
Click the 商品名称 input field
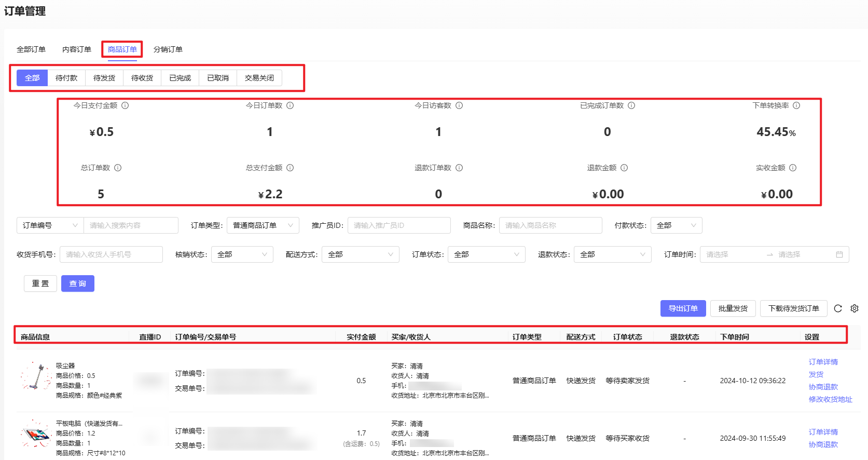[x=550, y=225]
